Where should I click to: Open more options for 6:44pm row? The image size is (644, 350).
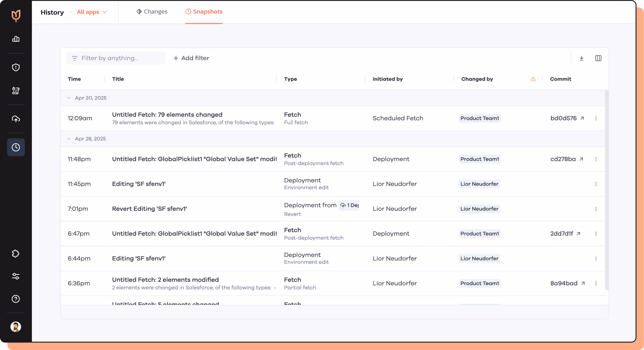click(596, 258)
